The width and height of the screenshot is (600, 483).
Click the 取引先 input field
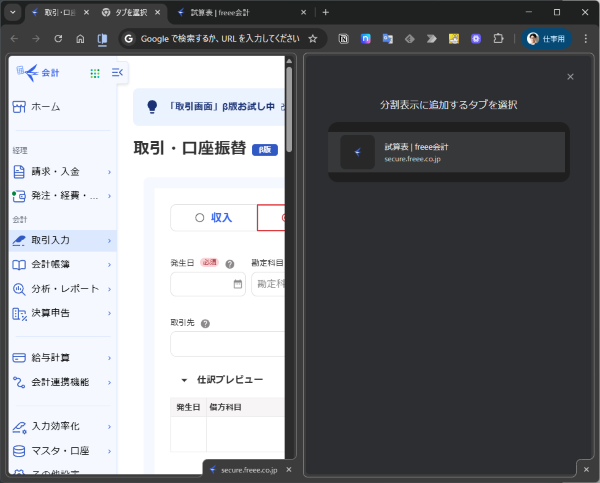(227, 344)
